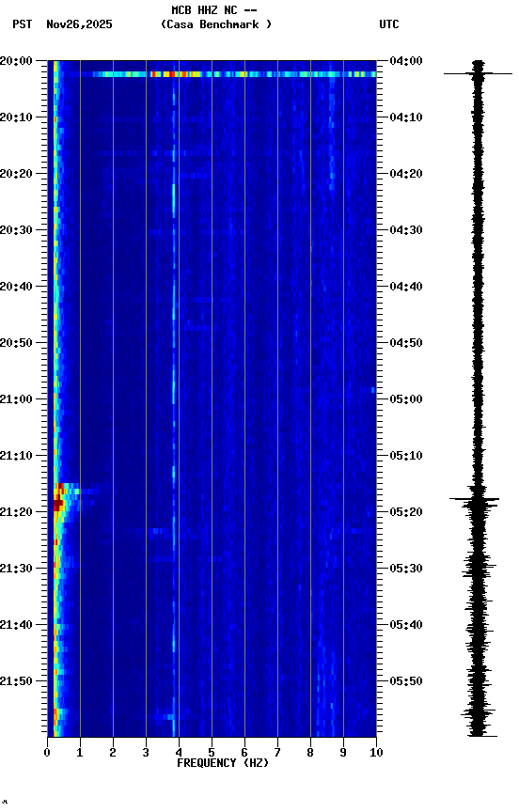Click the '5' frequency tick label

212,753
